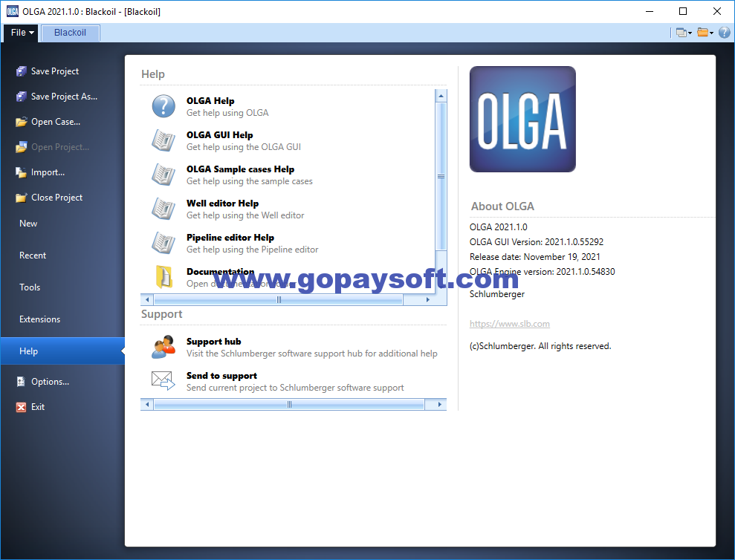Click Help list horizontal scrollbar thumb
This screenshot has width=735, height=560.
coord(279,300)
